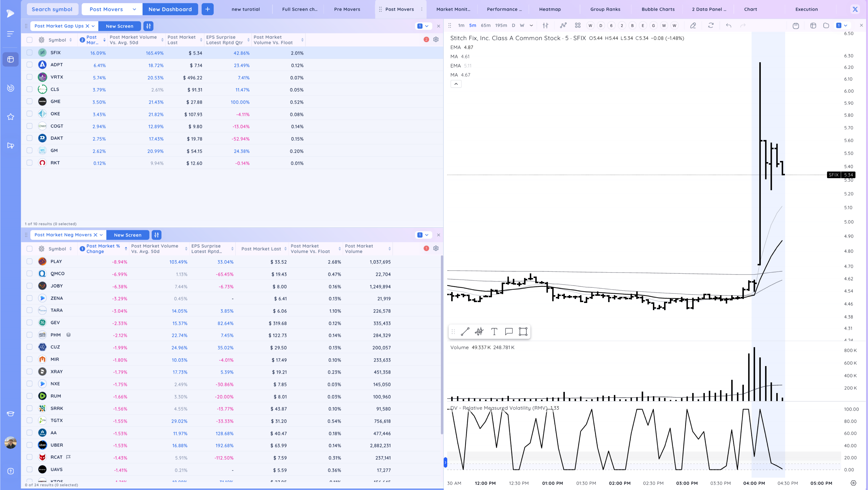Switch to the Heatmap tab

coord(550,9)
